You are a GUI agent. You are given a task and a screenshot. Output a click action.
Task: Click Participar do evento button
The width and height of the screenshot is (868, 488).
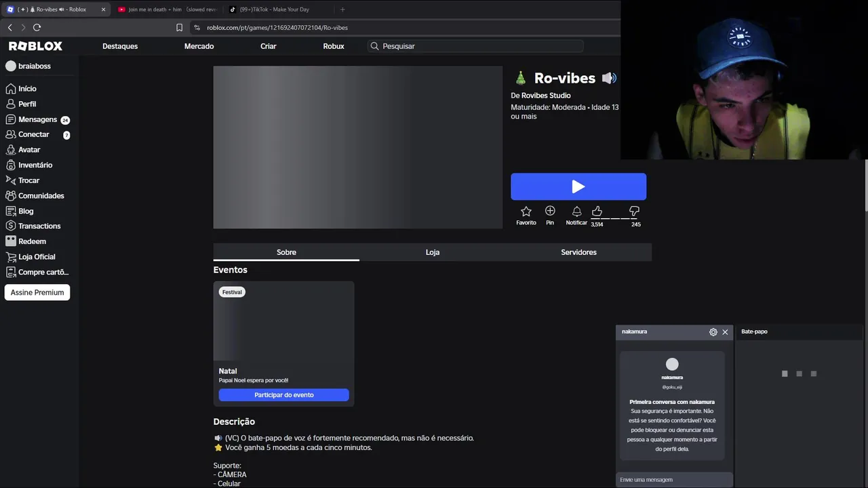coord(283,395)
